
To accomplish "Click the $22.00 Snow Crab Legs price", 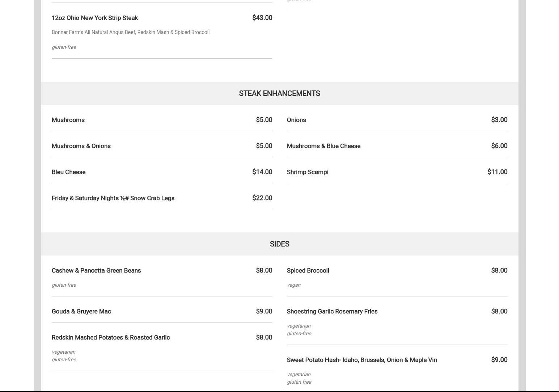I will point(262,198).
